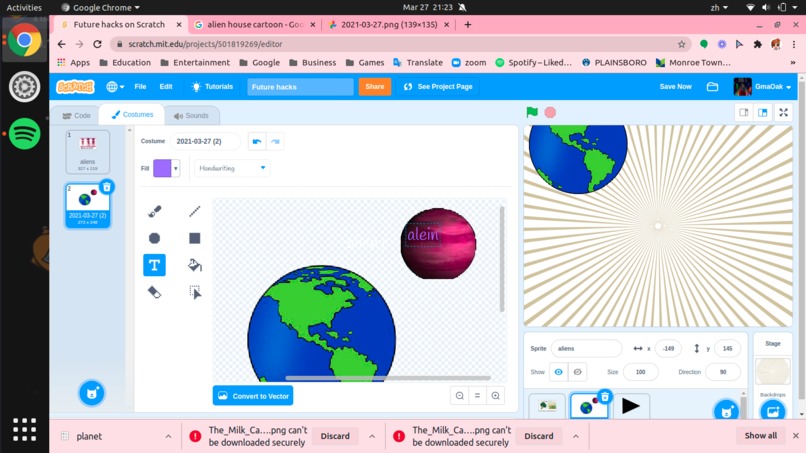The width and height of the screenshot is (806, 453).
Task: Open the Activities overview
Action: click(24, 7)
